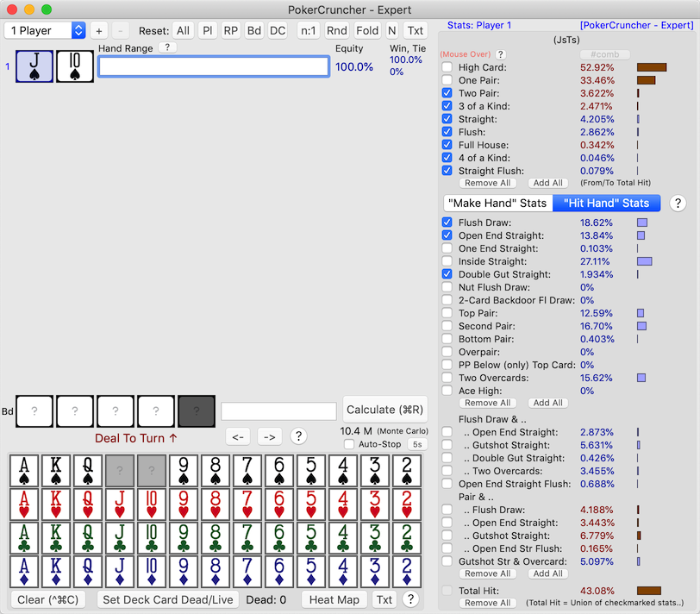Pick the Queen of hearts from deck
Viewport: 700px width, 614px height.
tap(88, 504)
